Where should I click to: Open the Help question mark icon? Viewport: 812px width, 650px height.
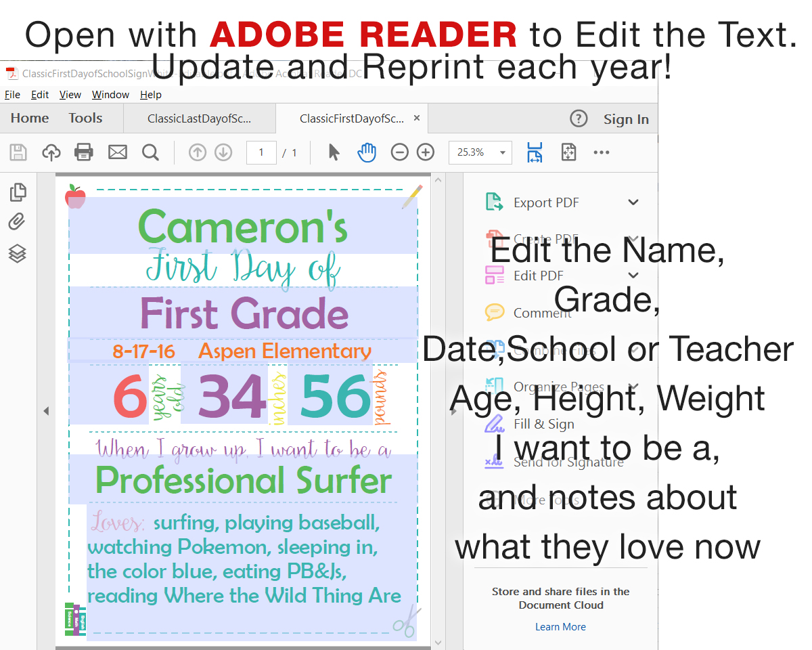tap(579, 119)
